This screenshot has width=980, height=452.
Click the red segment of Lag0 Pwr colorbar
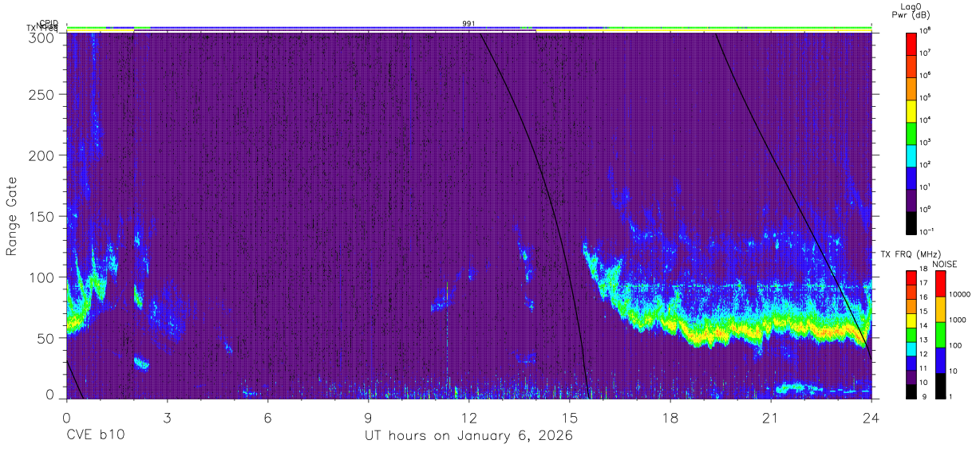(x=912, y=42)
